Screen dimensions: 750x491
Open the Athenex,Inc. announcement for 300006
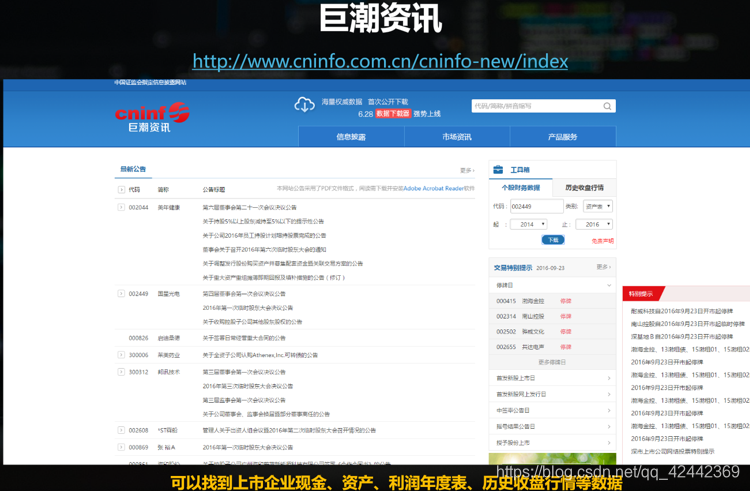click(260, 355)
